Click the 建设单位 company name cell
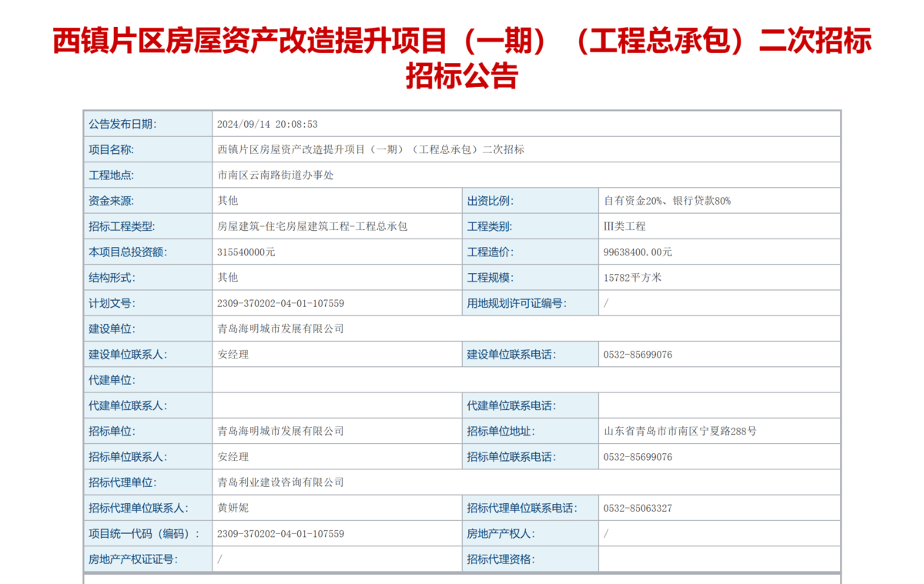Image resolution: width=924 pixels, height=584 pixels. tap(280, 329)
